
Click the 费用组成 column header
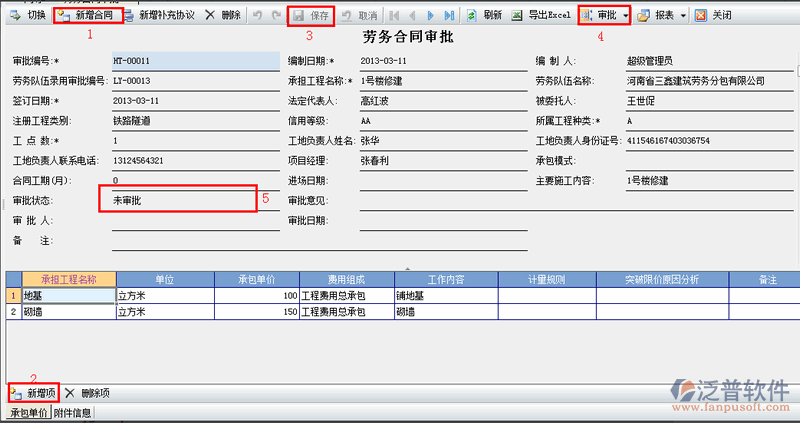click(347, 280)
